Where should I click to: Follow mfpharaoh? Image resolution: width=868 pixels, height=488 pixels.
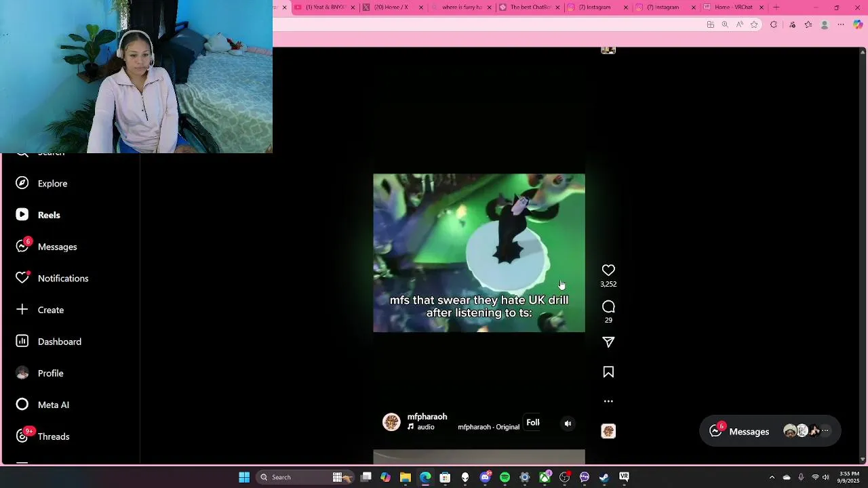[x=533, y=423]
